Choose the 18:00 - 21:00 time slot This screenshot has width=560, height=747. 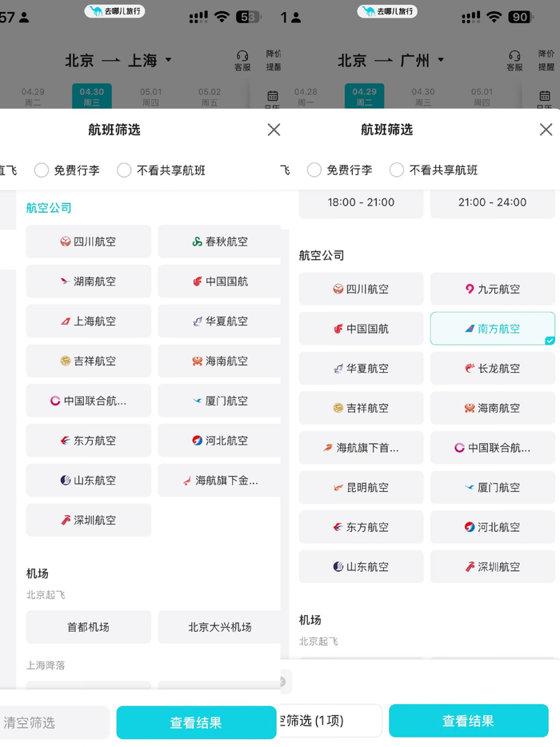[361, 202]
